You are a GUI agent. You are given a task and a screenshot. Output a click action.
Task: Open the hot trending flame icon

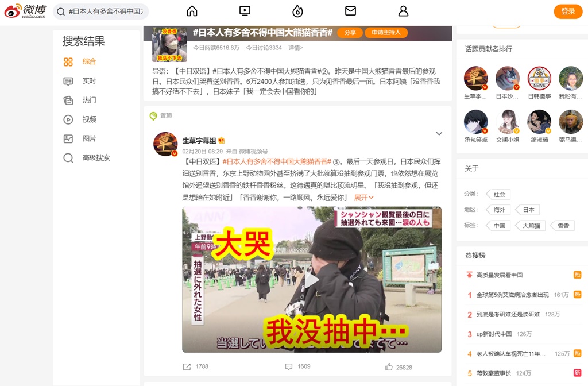coord(297,11)
